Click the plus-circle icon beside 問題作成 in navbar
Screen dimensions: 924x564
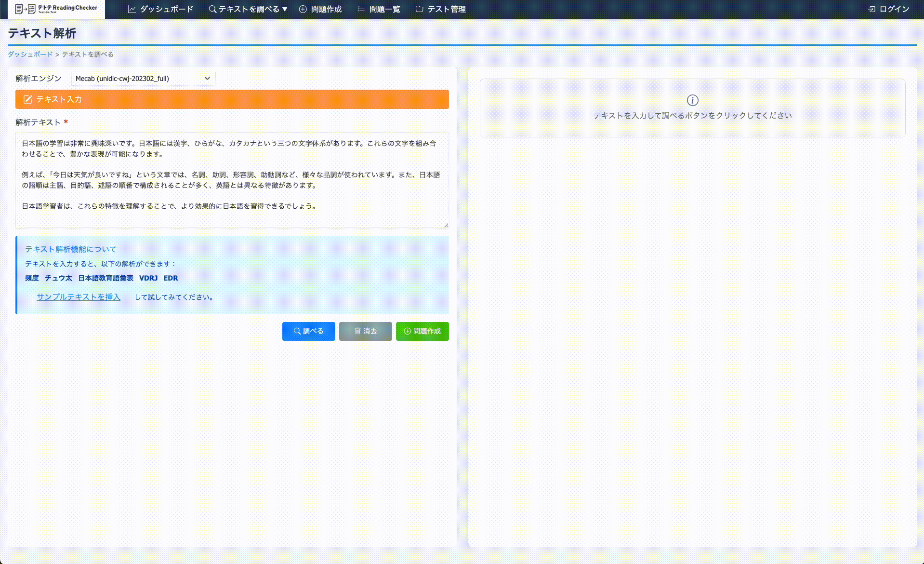[303, 9]
